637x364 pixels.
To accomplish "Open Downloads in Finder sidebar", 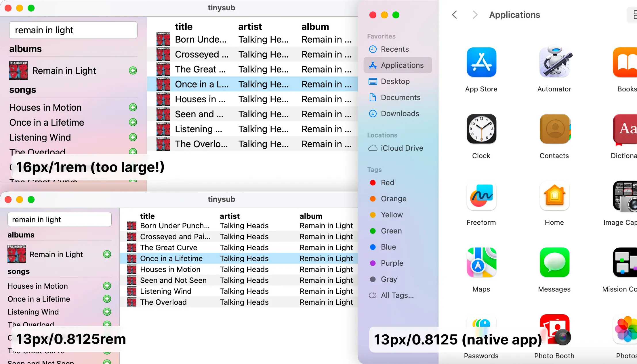I will coord(398,114).
